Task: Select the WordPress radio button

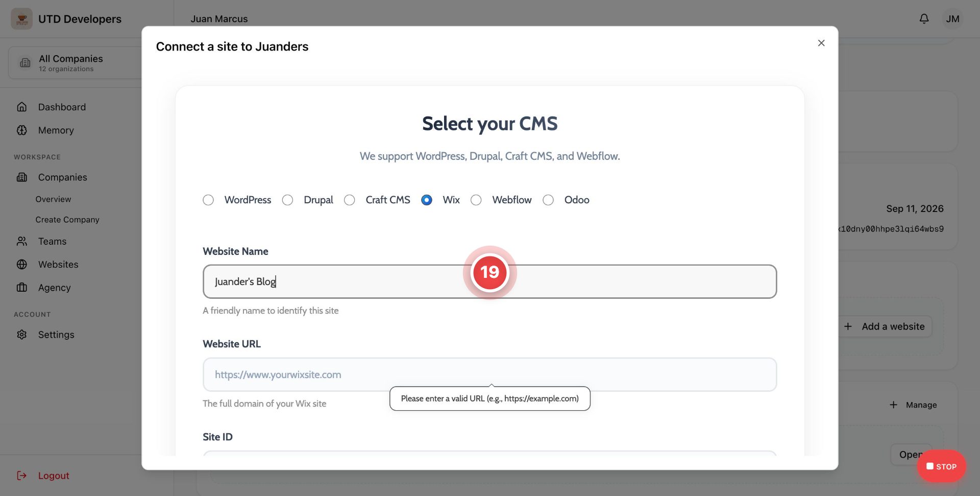Action: [208, 200]
